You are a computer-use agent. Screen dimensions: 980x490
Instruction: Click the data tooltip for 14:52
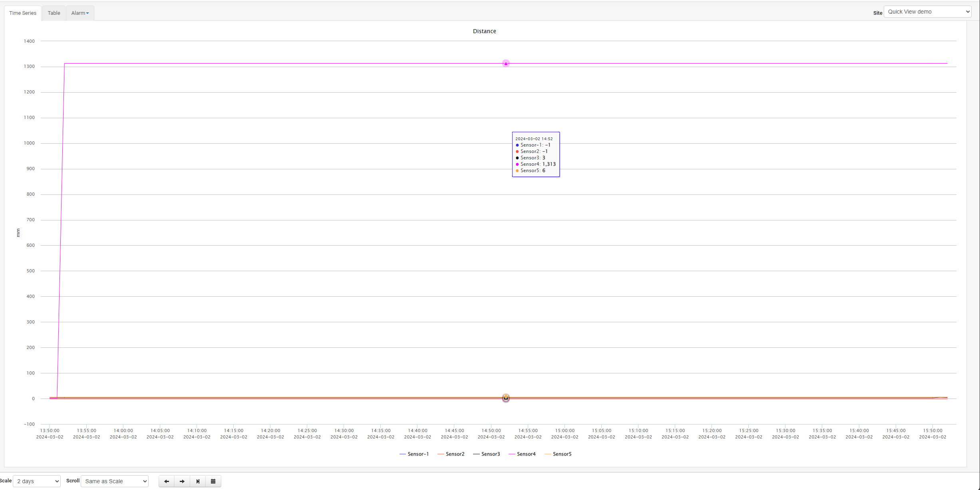(536, 154)
